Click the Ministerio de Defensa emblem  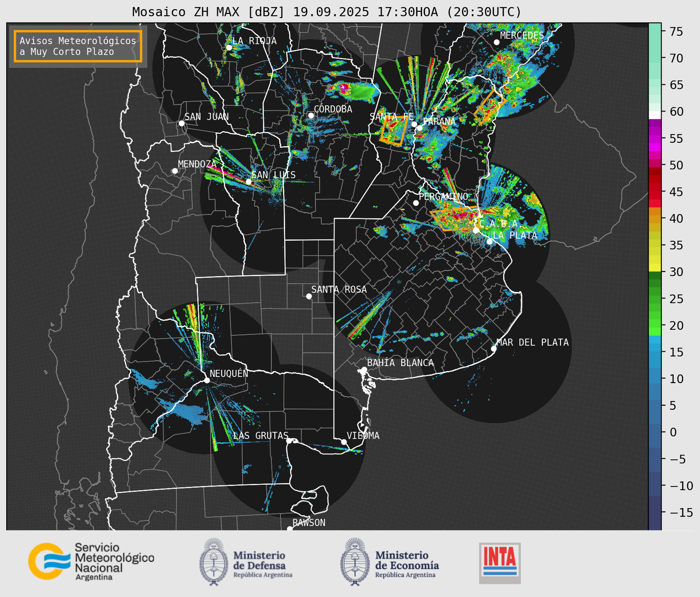[214, 562]
